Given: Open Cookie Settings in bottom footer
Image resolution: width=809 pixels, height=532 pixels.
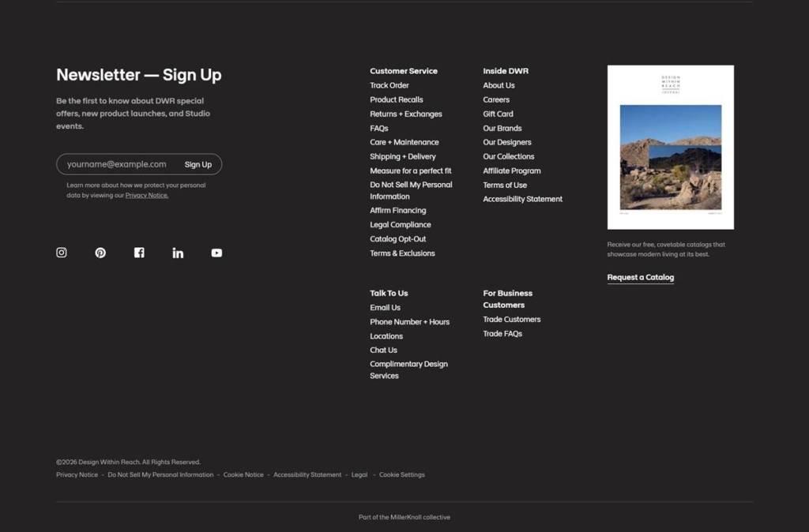Looking at the screenshot, I should (402, 475).
